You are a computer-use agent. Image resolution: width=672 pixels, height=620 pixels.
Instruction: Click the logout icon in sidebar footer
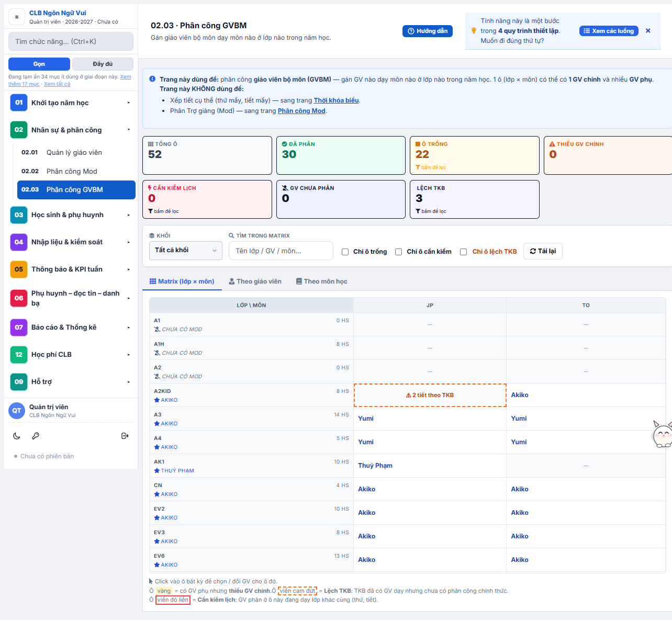pyautogui.click(x=125, y=436)
